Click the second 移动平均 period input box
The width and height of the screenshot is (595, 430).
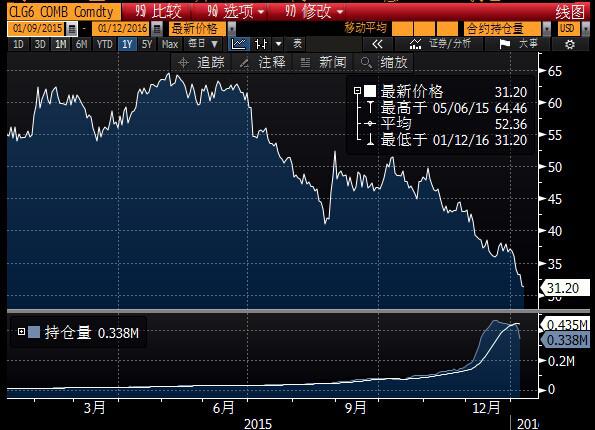coord(424,29)
